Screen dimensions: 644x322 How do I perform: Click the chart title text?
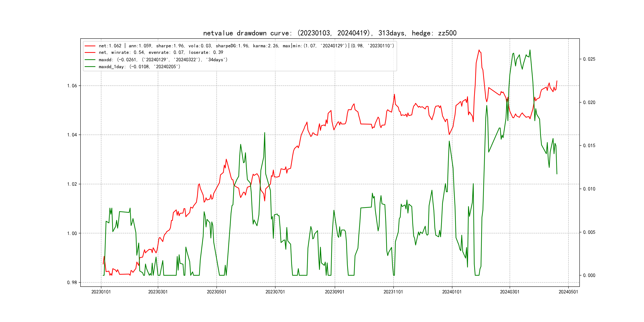pyautogui.click(x=330, y=33)
